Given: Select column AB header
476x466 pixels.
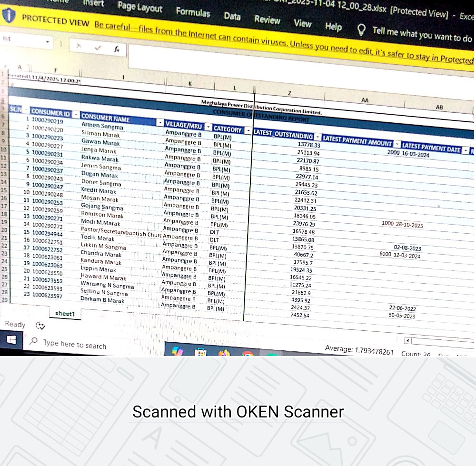Looking at the screenshot, I should coord(439,107).
